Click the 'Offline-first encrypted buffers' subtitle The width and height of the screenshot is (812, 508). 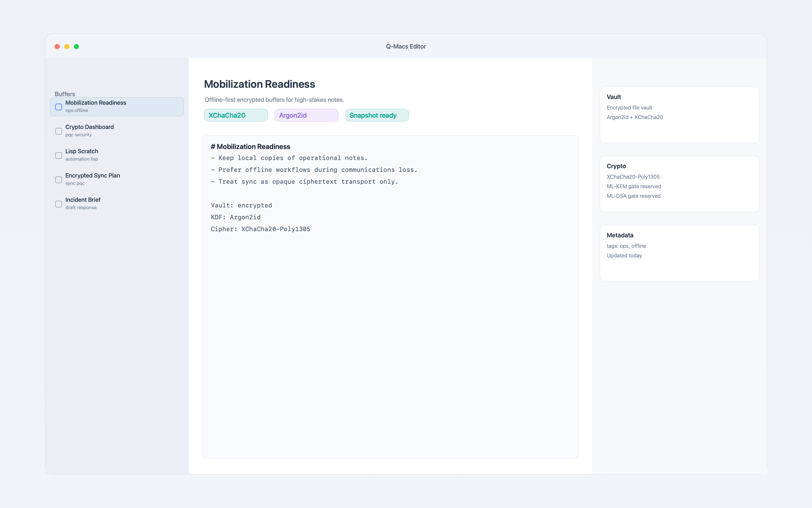(274, 100)
